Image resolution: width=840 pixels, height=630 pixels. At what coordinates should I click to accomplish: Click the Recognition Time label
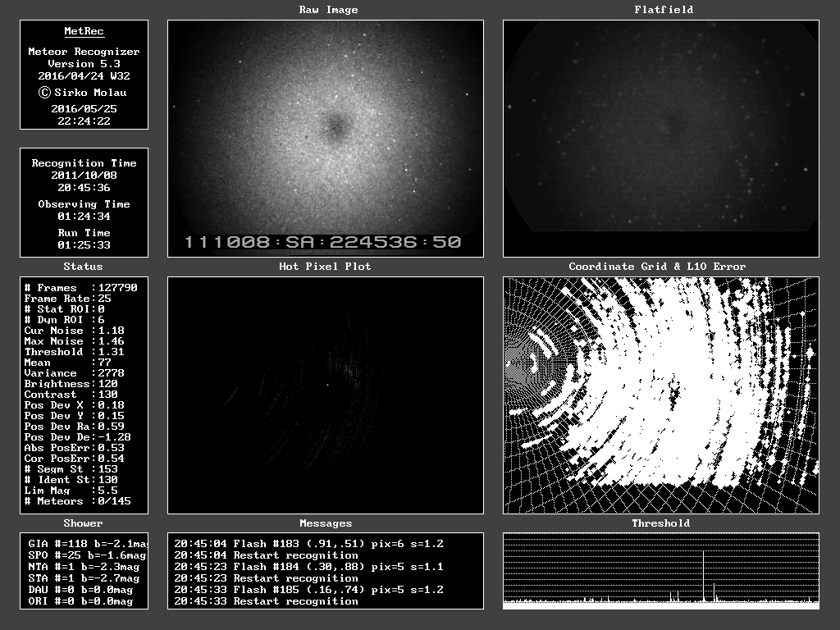(84, 163)
